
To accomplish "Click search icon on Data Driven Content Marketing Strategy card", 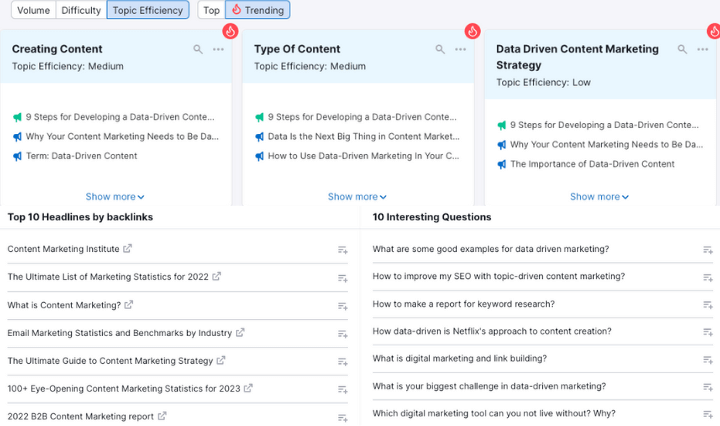I will [682, 49].
